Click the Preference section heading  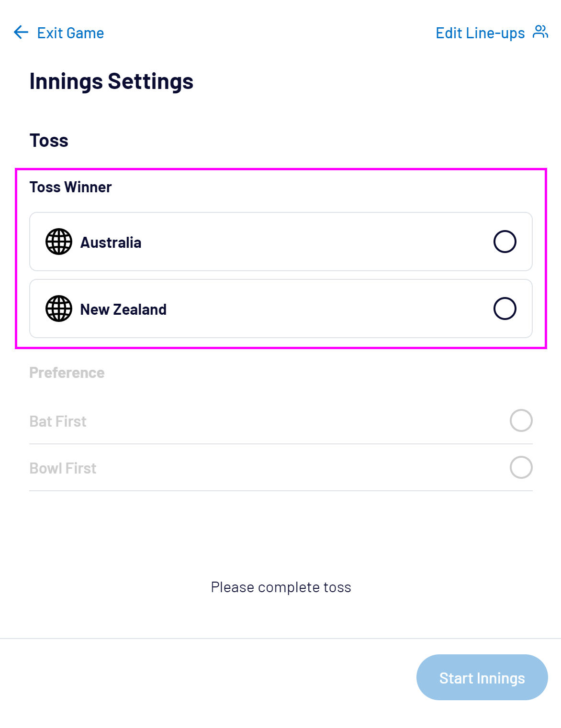pos(67,373)
